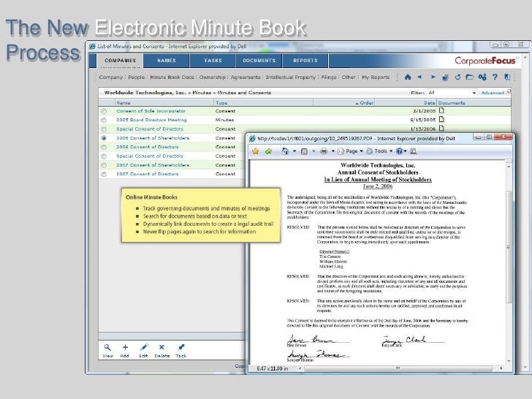532x399 pixels.
Task: Switch to the NAMES tab
Action: click(167, 61)
